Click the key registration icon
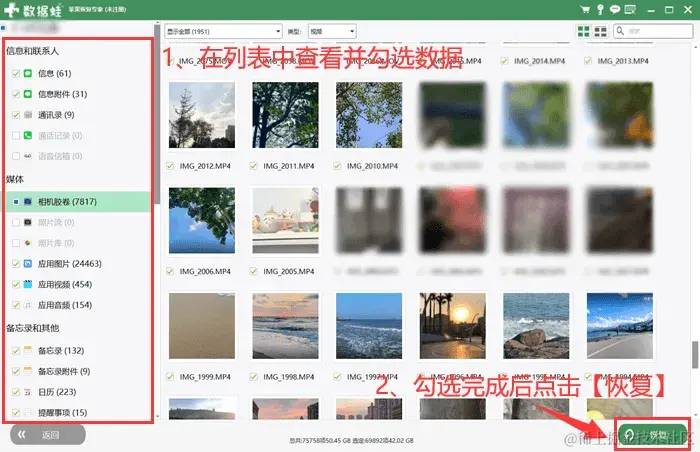 tap(600, 9)
